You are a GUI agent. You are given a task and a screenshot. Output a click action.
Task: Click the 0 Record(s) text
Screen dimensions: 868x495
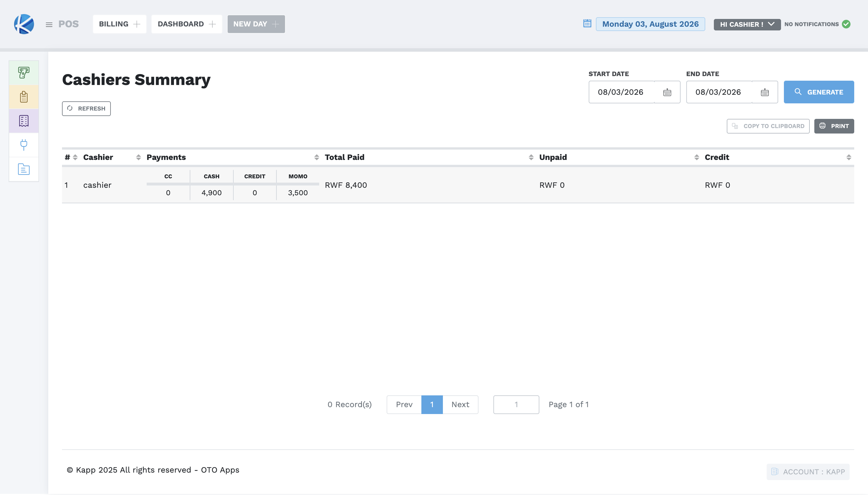coord(349,405)
